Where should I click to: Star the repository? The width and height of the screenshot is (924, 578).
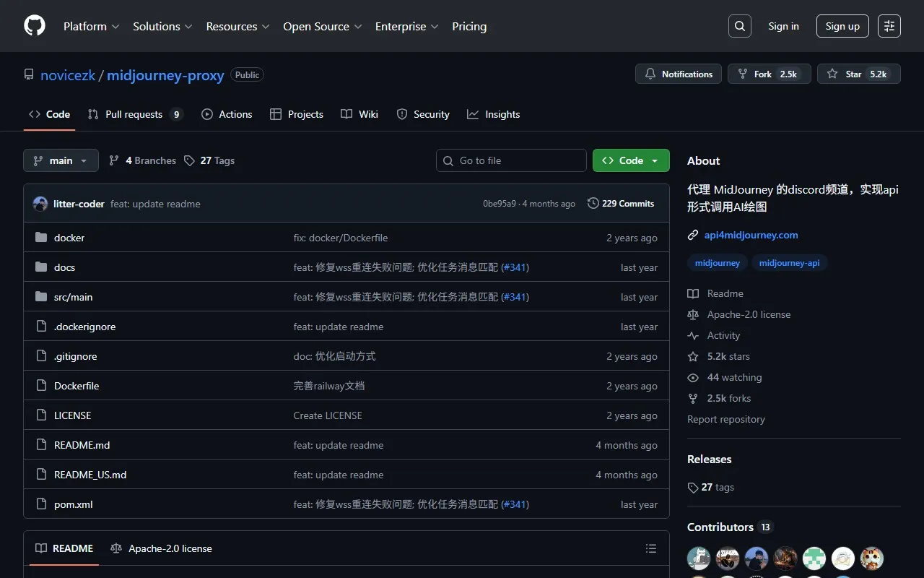pos(858,74)
